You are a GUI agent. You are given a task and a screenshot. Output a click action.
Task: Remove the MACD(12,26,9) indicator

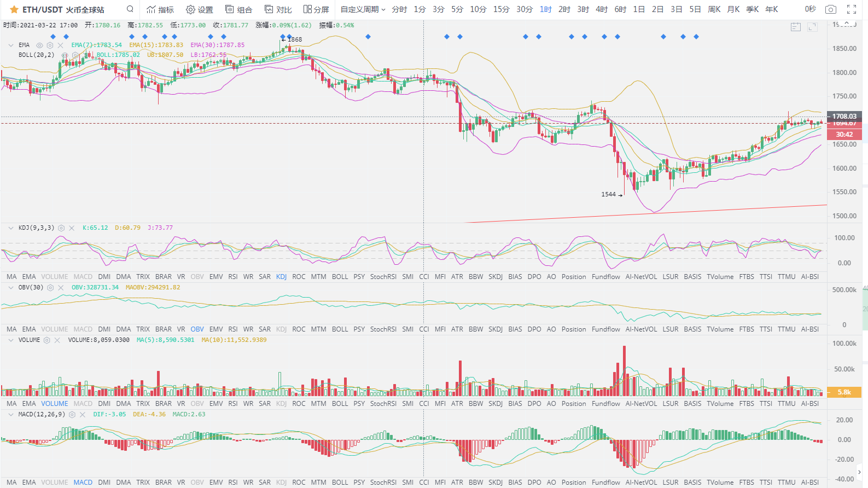[x=83, y=415]
